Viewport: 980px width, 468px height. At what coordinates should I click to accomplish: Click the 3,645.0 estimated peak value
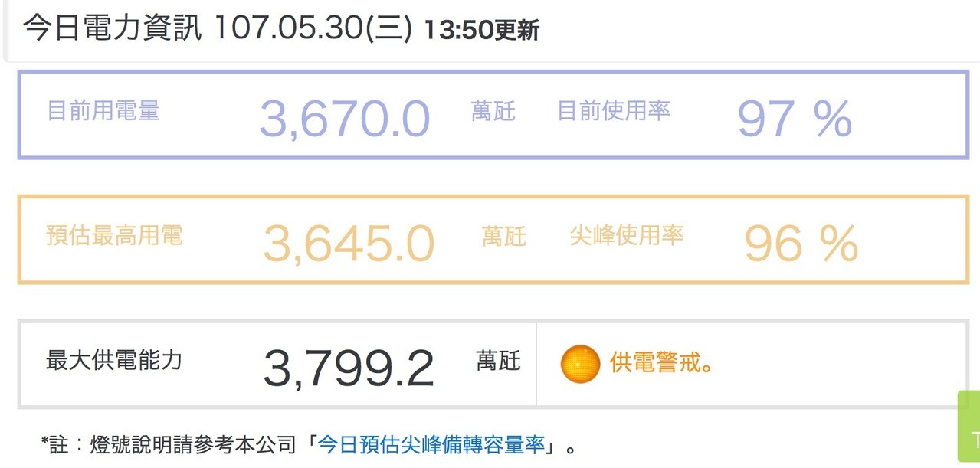pyautogui.click(x=349, y=244)
